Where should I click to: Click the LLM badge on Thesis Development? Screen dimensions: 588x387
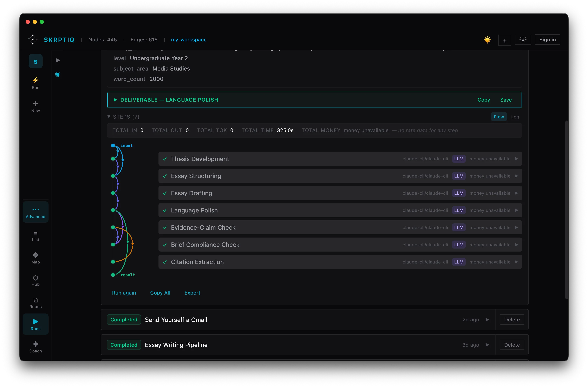click(459, 159)
